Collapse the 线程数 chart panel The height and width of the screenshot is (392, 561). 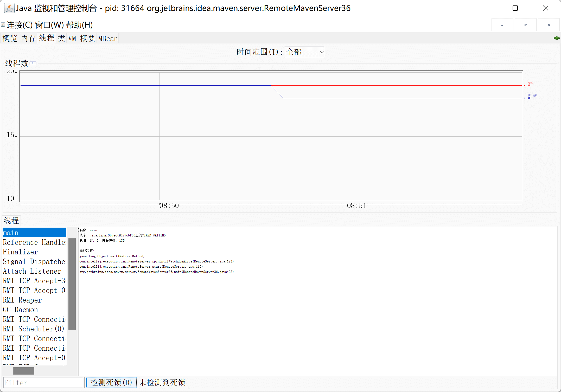pos(33,63)
